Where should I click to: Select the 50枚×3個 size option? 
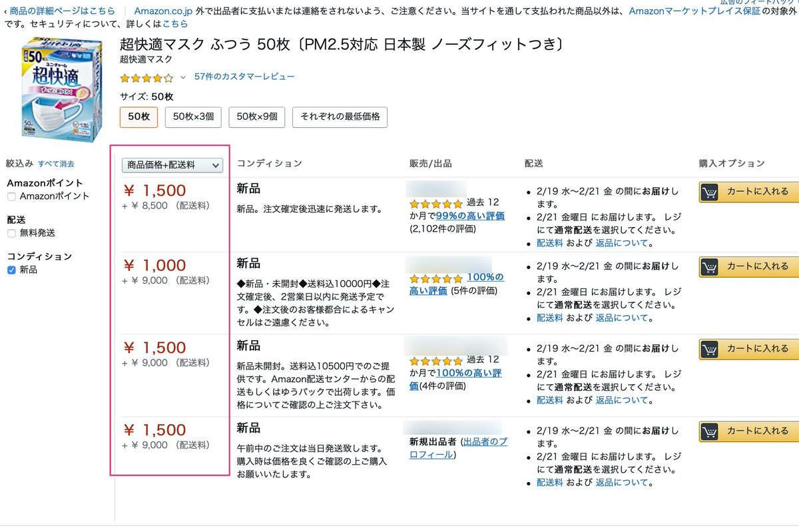(193, 117)
